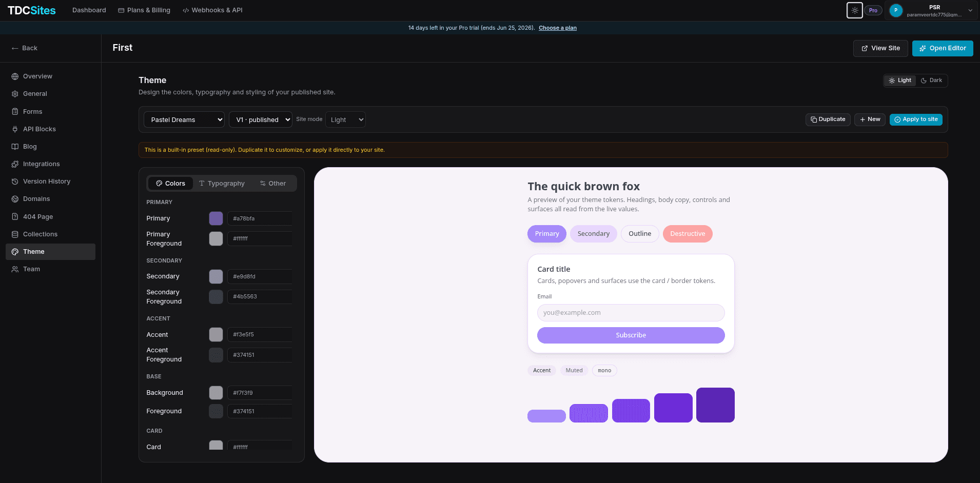Click the Duplicate copy icon

pyautogui.click(x=814, y=119)
